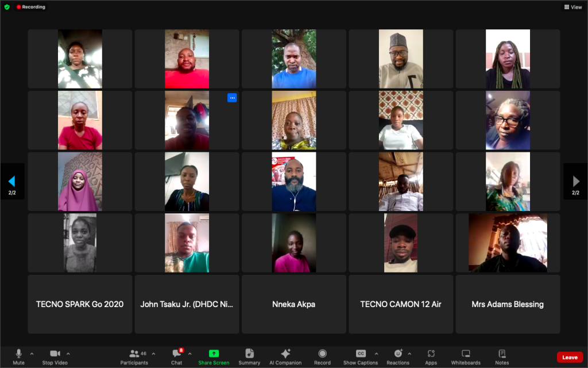Expand the caret next to Participants count
Viewport: 588px width, 368px height.
(x=153, y=354)
